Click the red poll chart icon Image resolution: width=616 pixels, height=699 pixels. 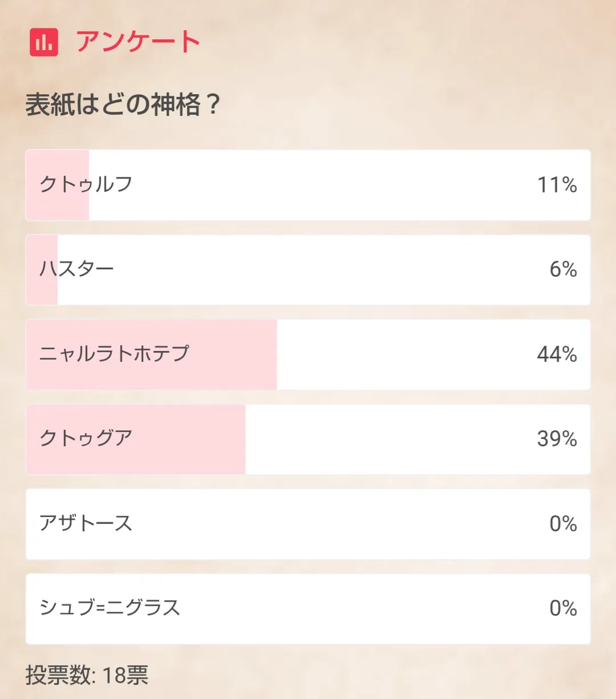tap(44, 42)
